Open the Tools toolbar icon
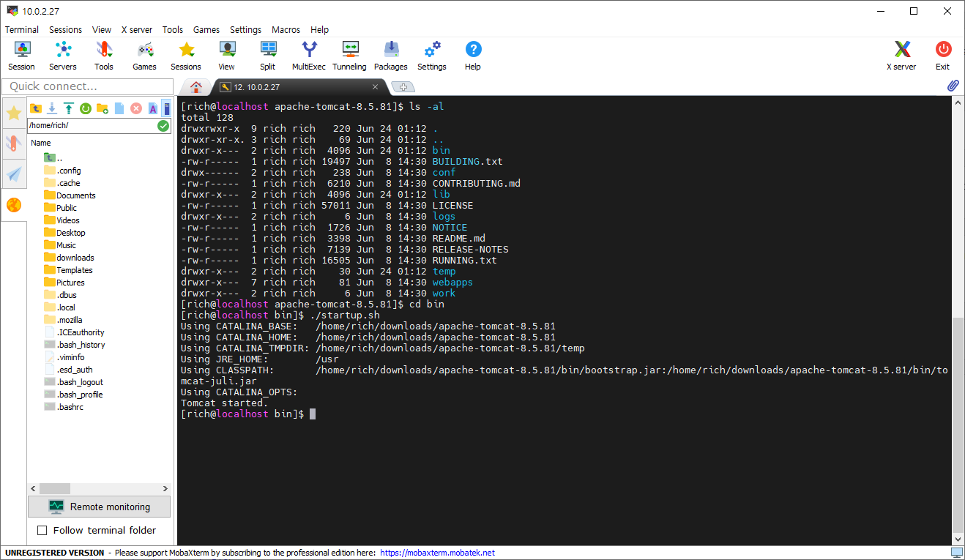This screenshot has width=965, height=560. pos(104,56)
